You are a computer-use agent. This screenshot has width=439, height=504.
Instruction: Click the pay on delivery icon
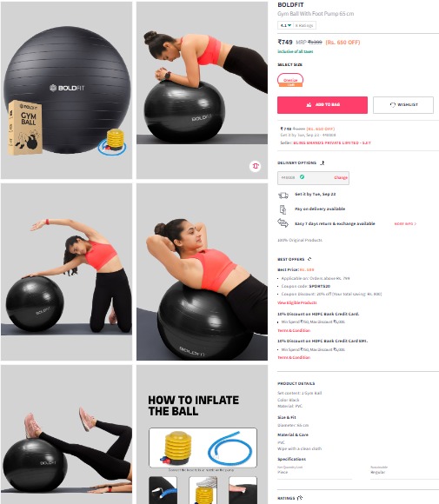(283, 209)
